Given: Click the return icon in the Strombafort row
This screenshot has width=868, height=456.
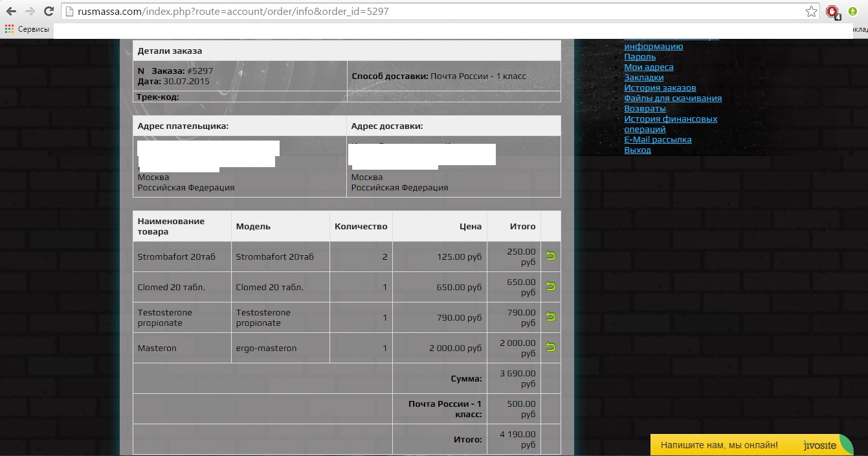Looking at the screenshot, I should click(551, 256).
